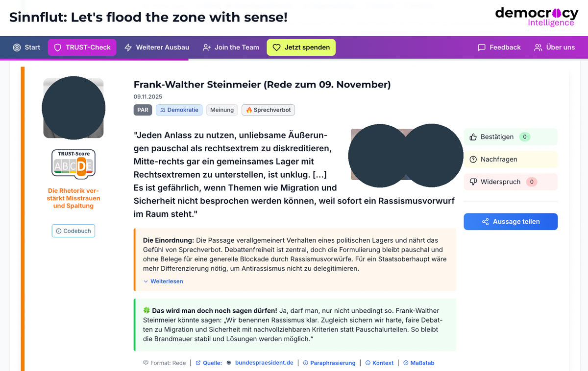This screenshot has height=371, width=588.
Task: Click the TRUST-Score ABCDE badge
Action: (73, 165)
